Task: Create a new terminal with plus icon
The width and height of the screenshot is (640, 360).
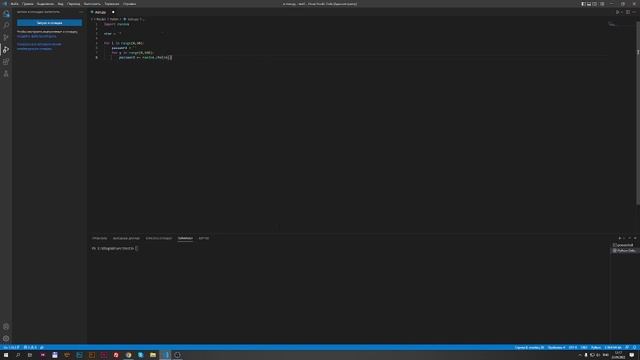Action: pyautogui.click(x=620, y=238)
